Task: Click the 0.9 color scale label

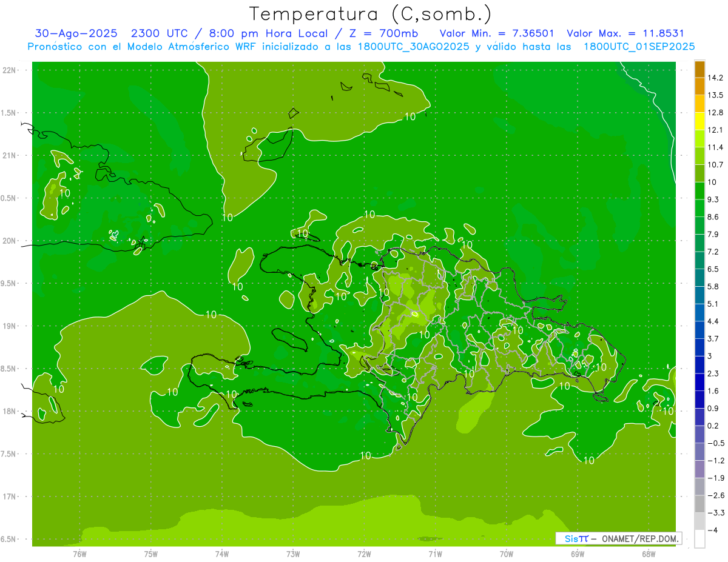Action: 713,408
